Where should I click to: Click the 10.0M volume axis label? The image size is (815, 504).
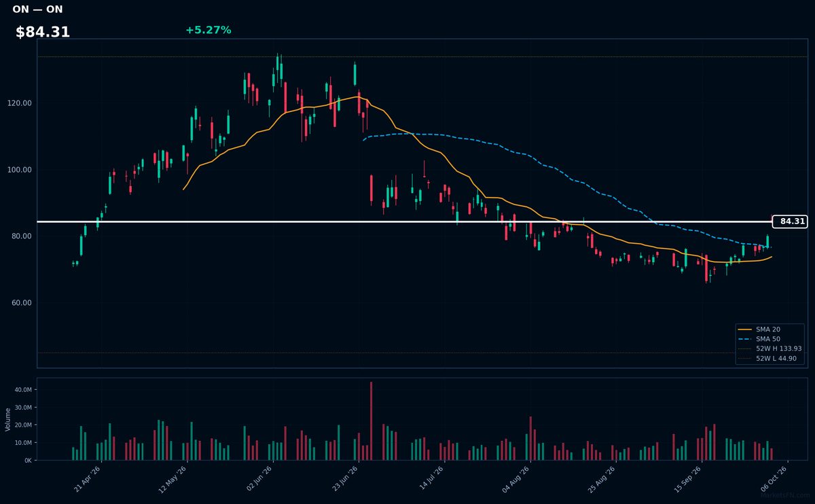tap(23, 443)
